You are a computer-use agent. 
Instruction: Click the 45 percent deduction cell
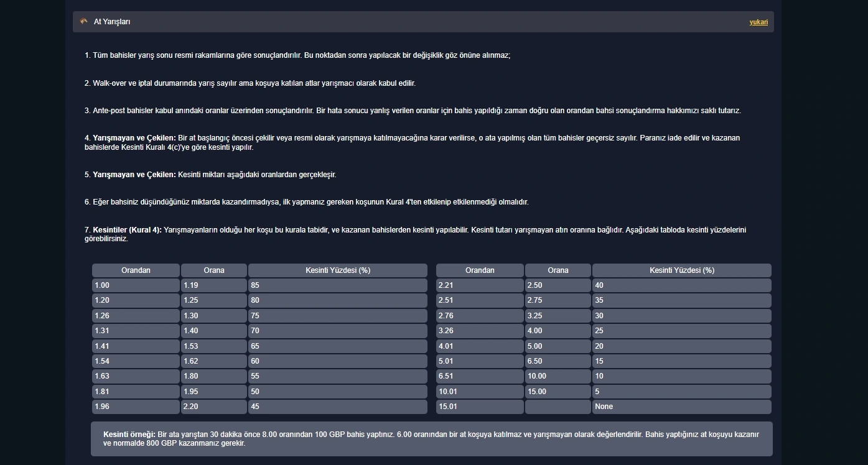(x=338, y=407)
